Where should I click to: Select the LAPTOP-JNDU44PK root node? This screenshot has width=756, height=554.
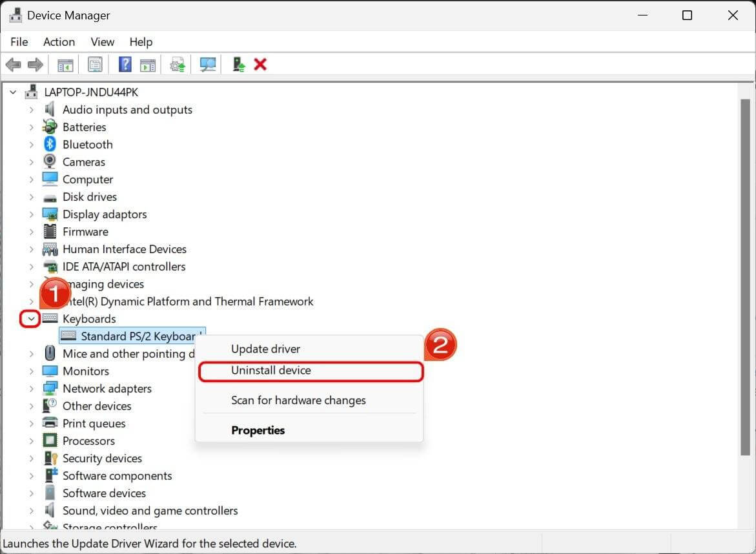pos(90,92)
